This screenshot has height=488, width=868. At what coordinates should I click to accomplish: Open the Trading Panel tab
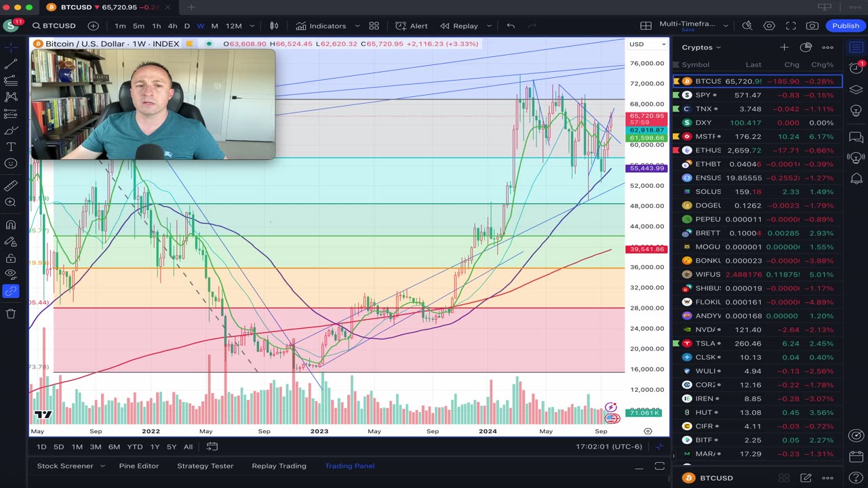click(x=349, y=466)
